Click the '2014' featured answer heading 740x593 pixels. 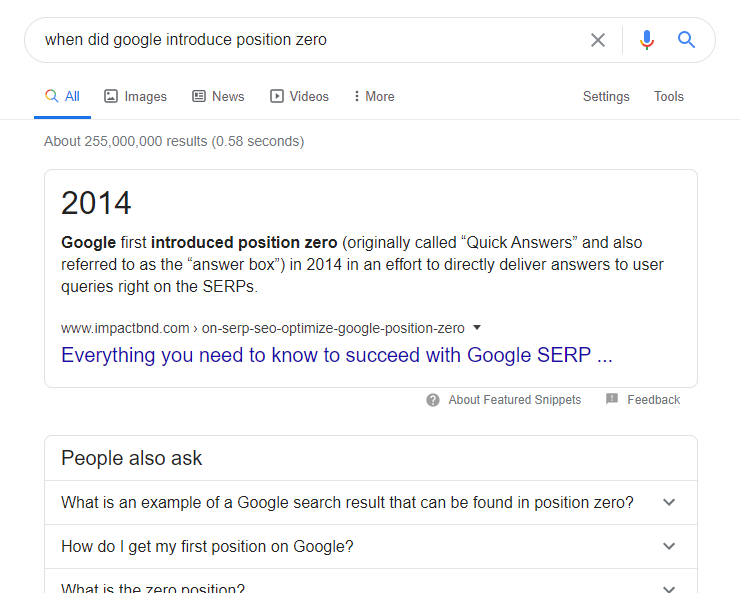[x=96, y=203]
